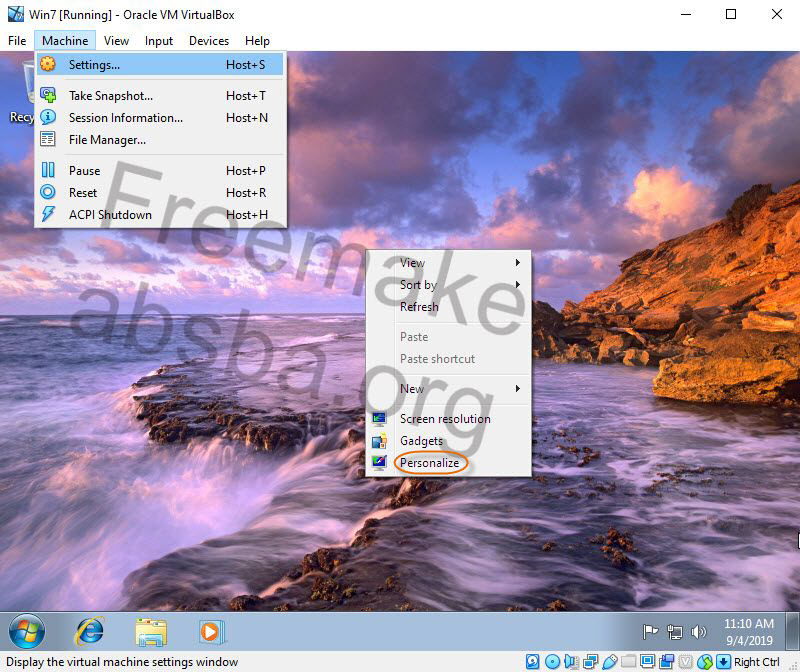This screenshot has height=672, width=800.
Task: Open the Input menu
Action: [159, 41]
